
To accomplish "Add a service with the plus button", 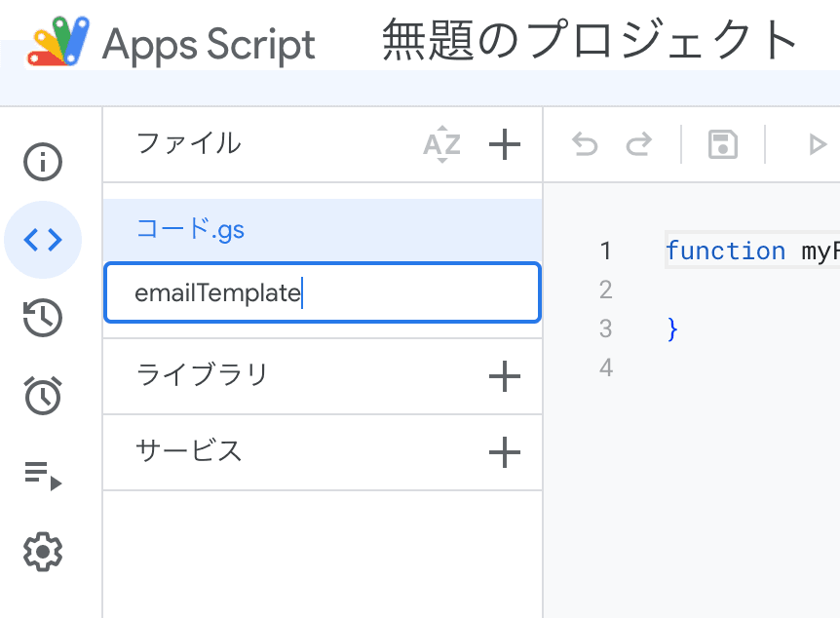I will pos(504,451).
